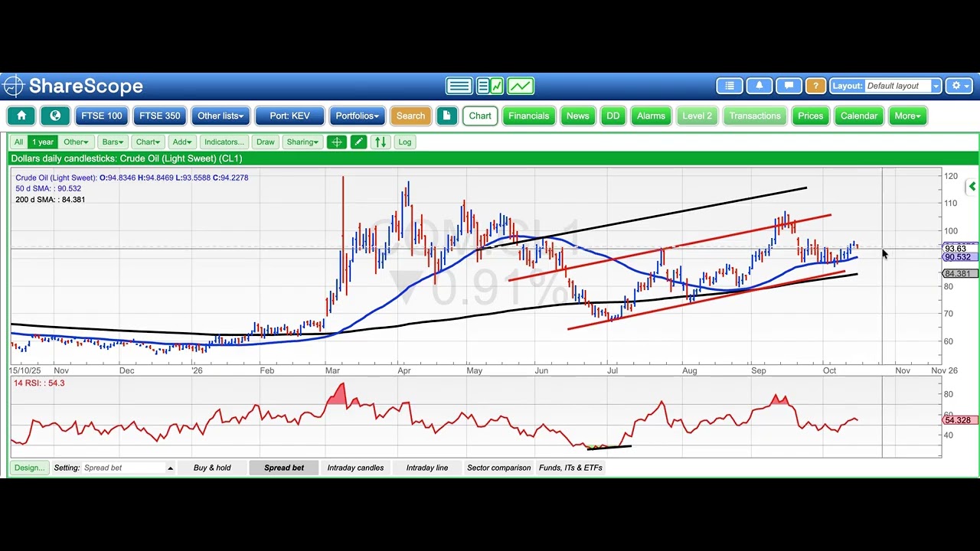
Task: Open the globe world markets icon
Action: point(55,116)
